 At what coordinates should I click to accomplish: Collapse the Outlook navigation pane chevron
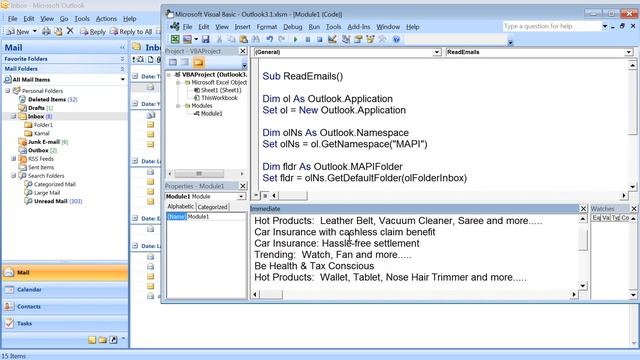122,48
